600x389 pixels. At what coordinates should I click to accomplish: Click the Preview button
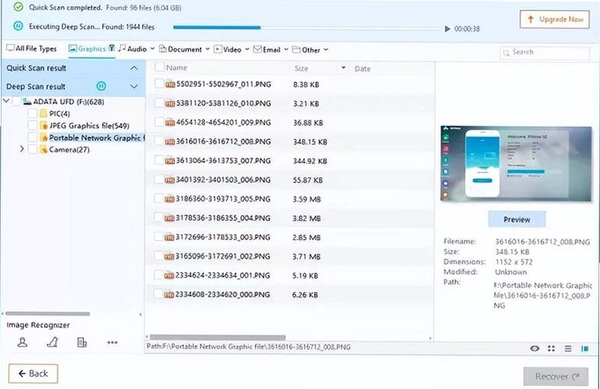pyautogui.click(x=517, y=219)
